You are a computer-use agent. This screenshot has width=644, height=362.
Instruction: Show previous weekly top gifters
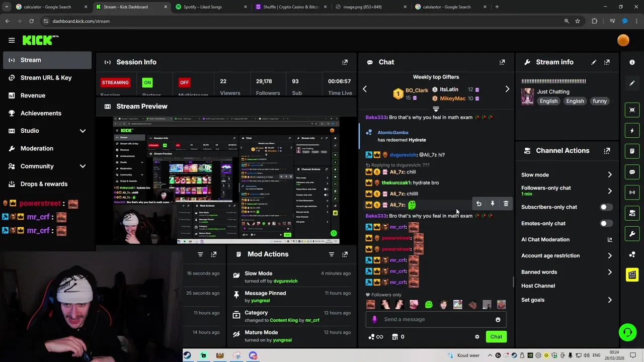[x=365, y=89]
